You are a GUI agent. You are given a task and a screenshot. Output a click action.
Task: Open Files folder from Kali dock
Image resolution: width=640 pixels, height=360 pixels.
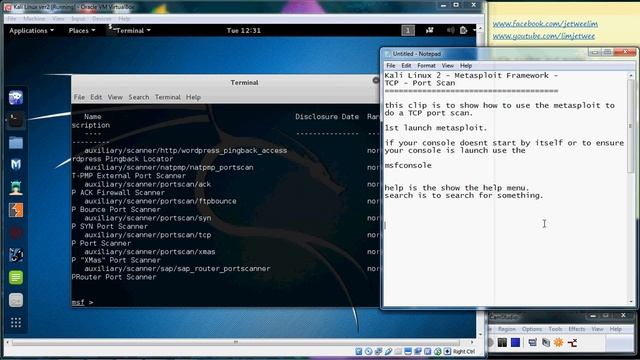tap(16, 143)
